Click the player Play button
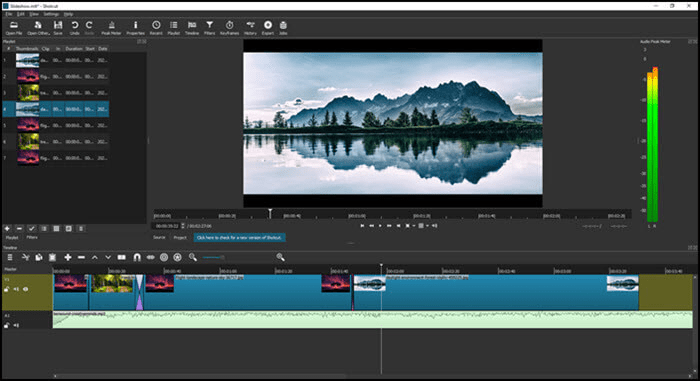The image size is (700, 381). (380, 226)
